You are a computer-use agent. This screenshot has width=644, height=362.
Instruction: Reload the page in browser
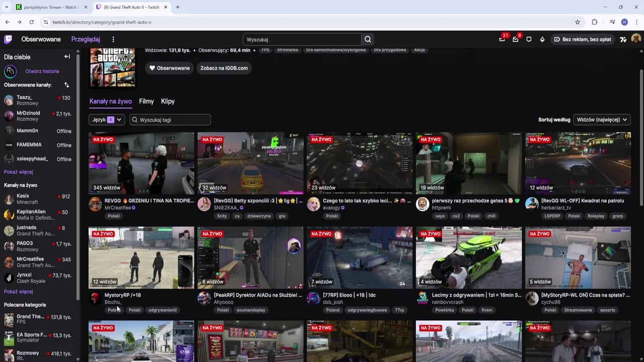click(x=31, y=22)
